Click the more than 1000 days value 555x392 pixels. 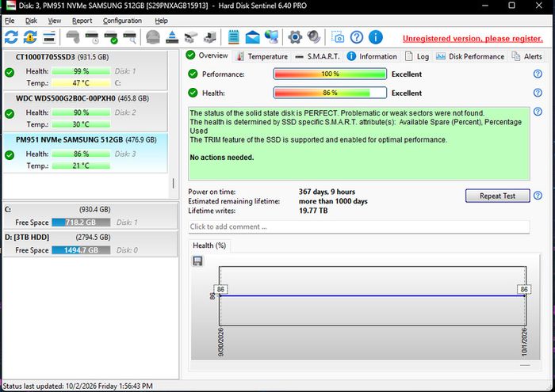[333, 201]
